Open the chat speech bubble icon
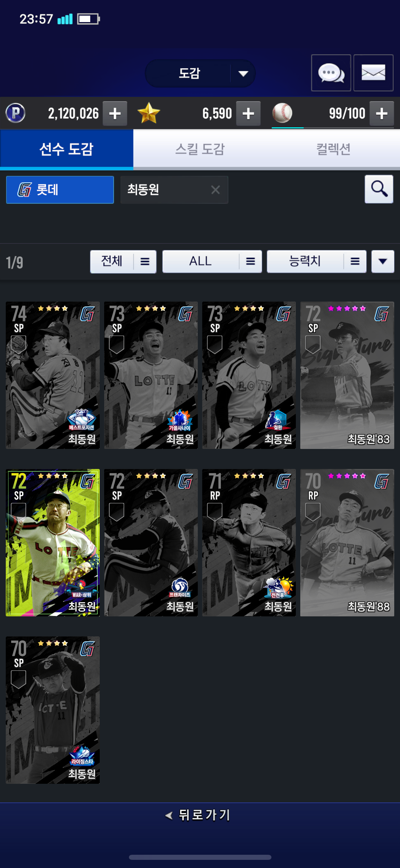 click(331, 73)
